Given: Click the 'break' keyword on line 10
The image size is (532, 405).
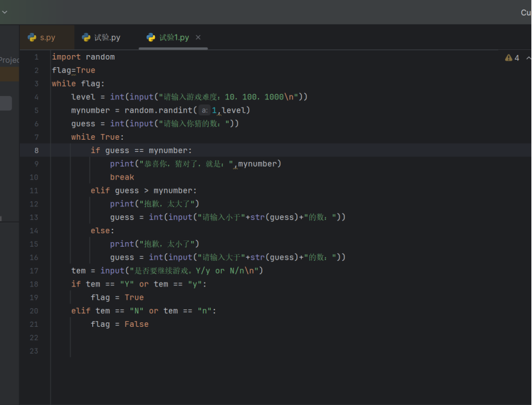Looking at the screenshot, I should click(122, 178).
